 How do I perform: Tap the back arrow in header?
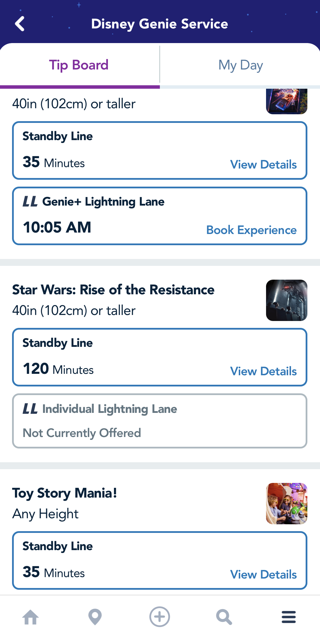click(x=20, y=24)
